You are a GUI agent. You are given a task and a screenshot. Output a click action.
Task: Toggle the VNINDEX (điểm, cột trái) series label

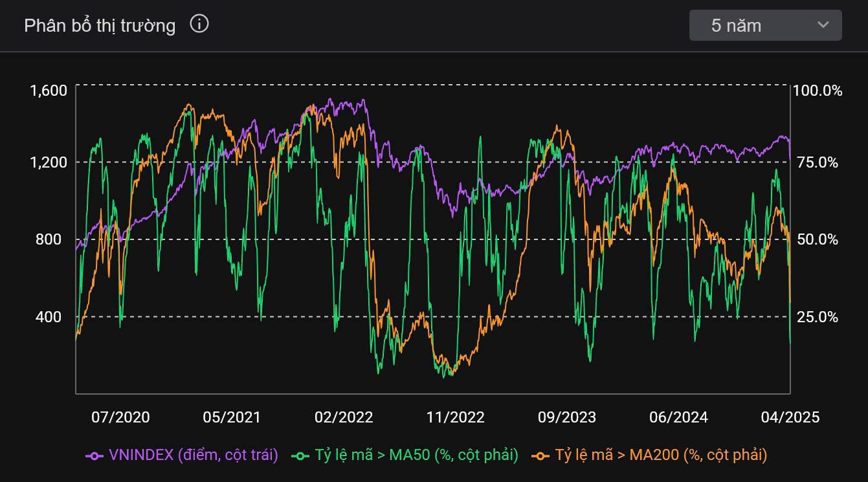pos(193,455)
